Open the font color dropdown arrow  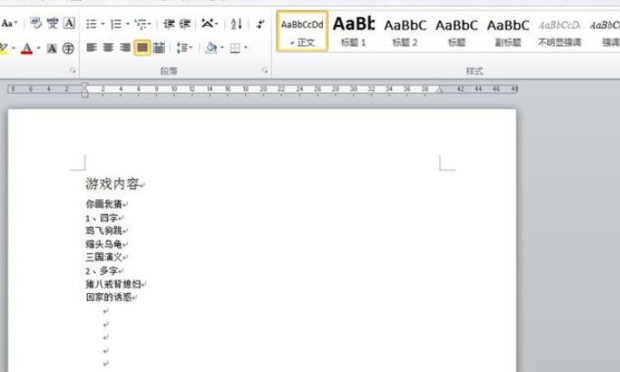pos(38,48)
